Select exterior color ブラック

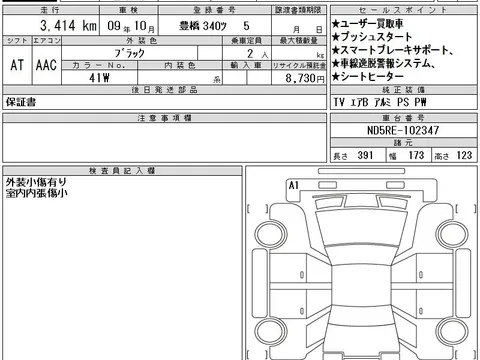coord(130,53)
